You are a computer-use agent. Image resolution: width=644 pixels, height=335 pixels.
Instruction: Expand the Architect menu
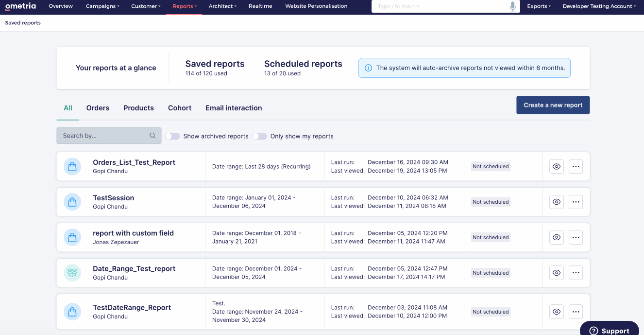point(222,6)
